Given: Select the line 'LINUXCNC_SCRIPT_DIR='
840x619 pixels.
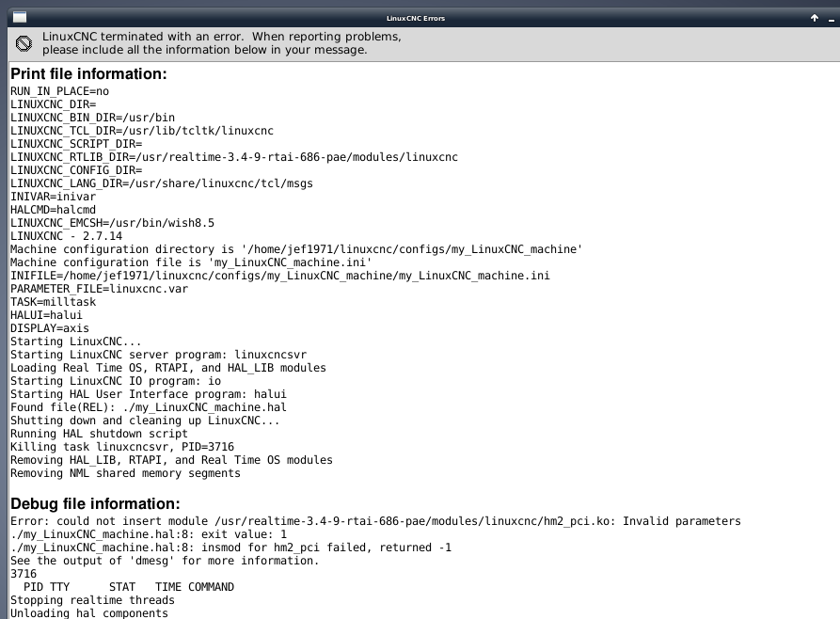Looking at the screenshot, I should pos(76,144).
